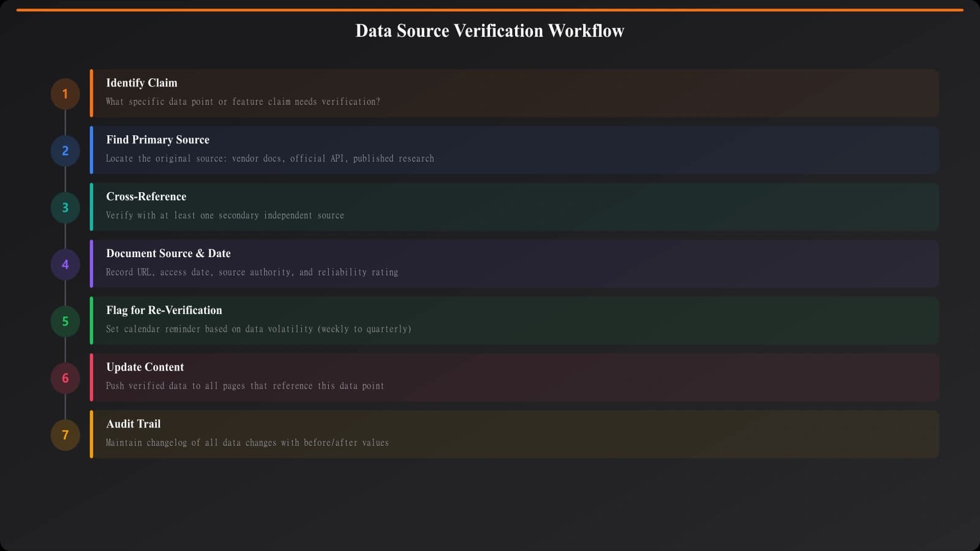980x551 pixels.
Task: Toggle the green bar beside Flag for Re-Verification
Action: coord(91,320)
